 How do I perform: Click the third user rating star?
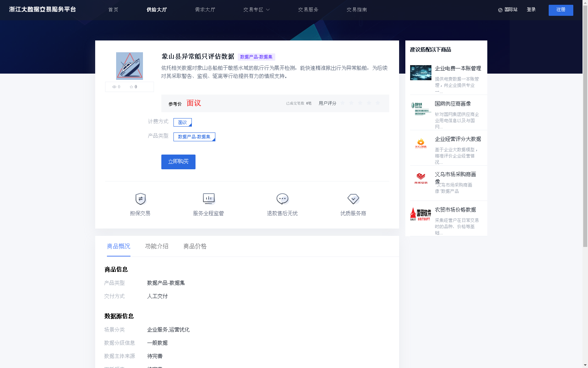click(360, 103)
